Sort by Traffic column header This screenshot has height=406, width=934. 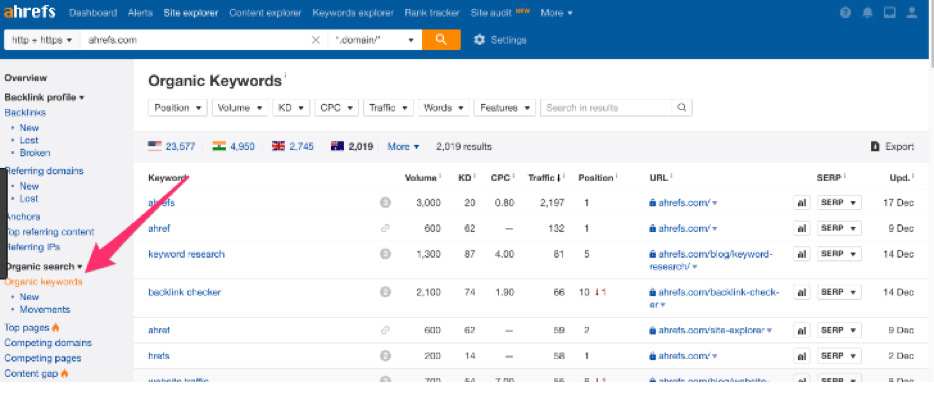(x=544, y=178)
